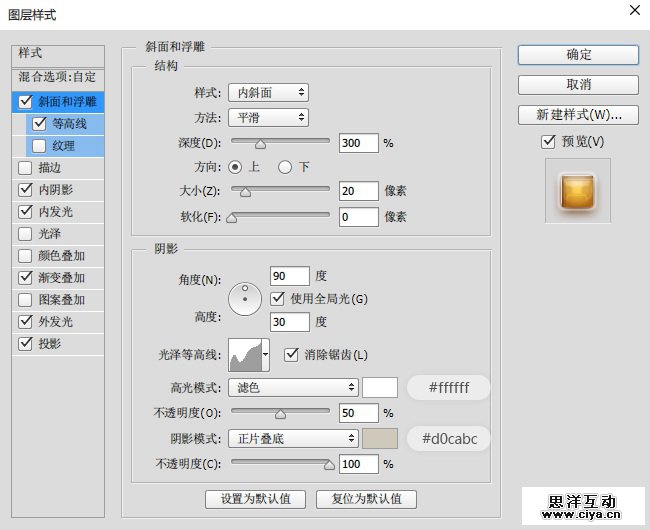This screenshot has width=650, height=530.
Task: Click the 角度 input field showing 90
Action: [x=290, y=276]
